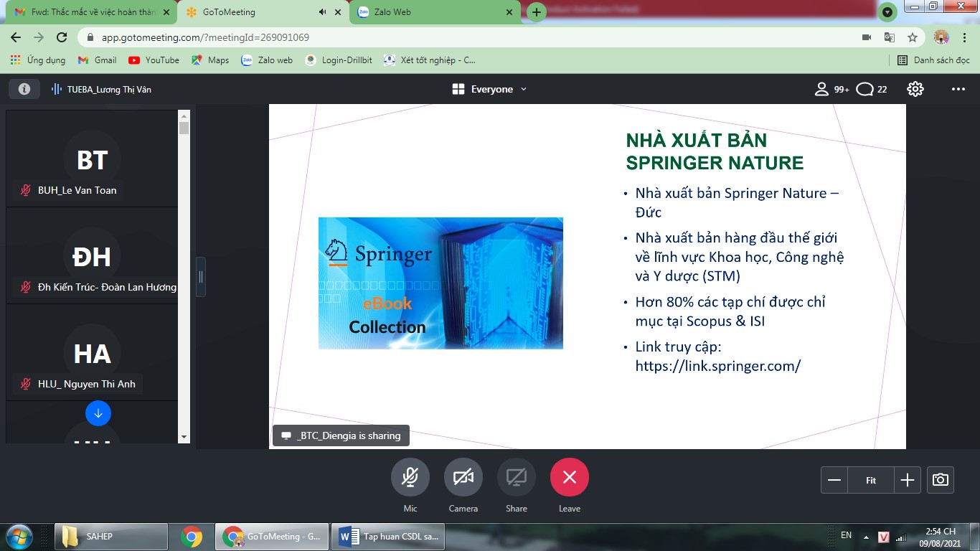Open Chrome profile avatar

pos(941,37)
